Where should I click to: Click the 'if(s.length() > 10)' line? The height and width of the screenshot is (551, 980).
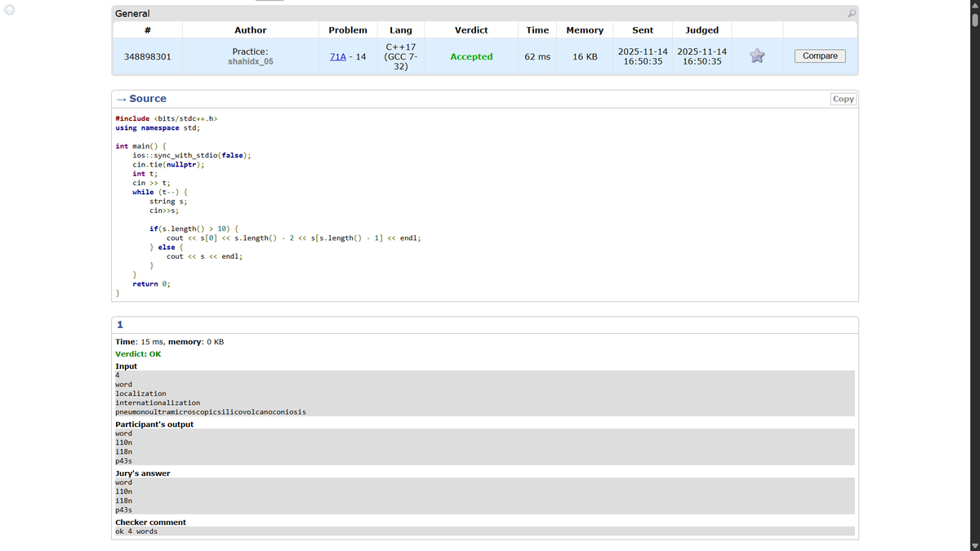[194, 229]
